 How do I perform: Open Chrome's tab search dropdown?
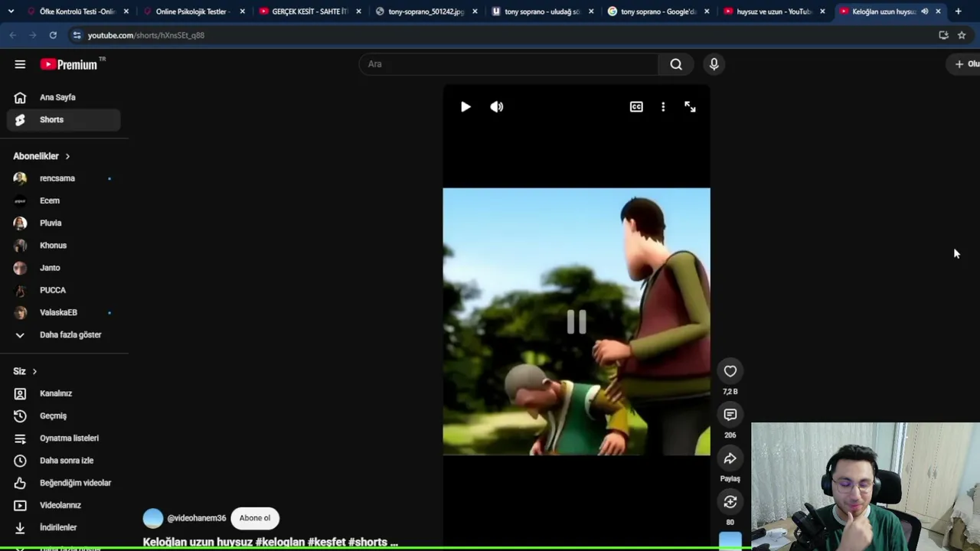point(11,11)
